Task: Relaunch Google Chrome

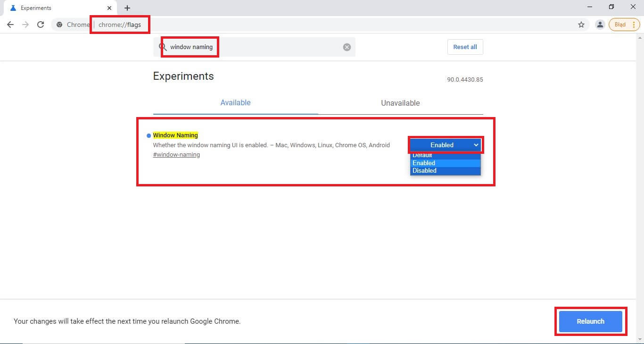Action: pos(591,321)
